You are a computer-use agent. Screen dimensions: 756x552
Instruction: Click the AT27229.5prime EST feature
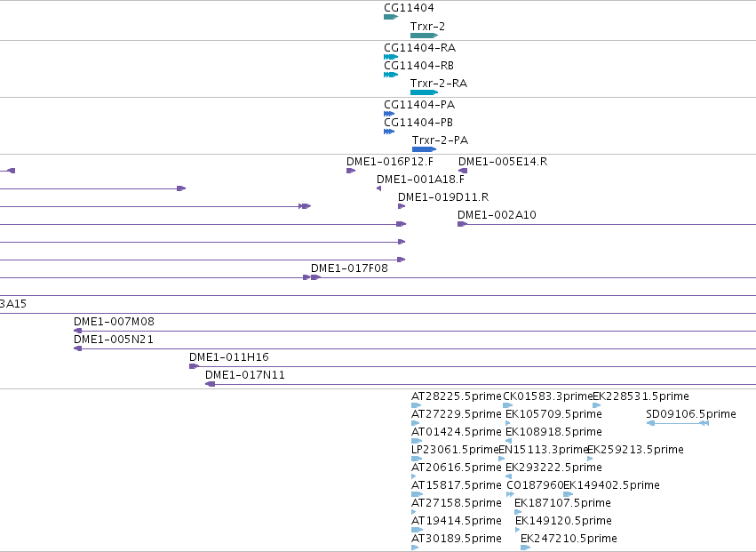pos(415,423)
